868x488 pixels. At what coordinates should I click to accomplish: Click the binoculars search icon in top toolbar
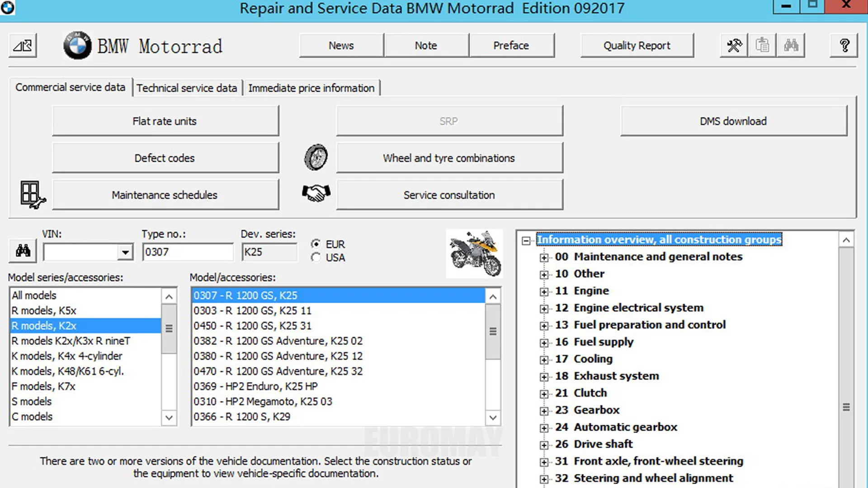(x=791, y=46)
